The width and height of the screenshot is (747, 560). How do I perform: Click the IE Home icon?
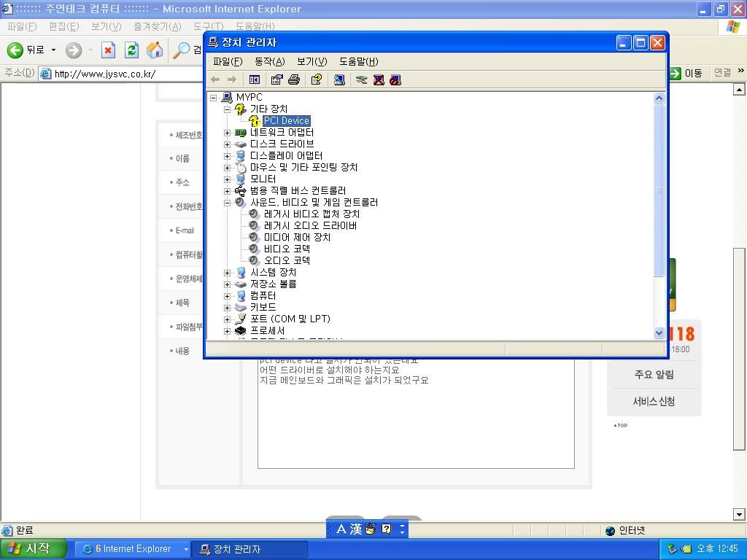coord(155,50)
